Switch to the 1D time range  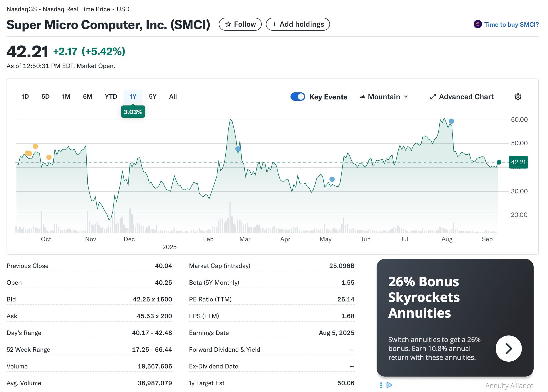tap(25, 97)
